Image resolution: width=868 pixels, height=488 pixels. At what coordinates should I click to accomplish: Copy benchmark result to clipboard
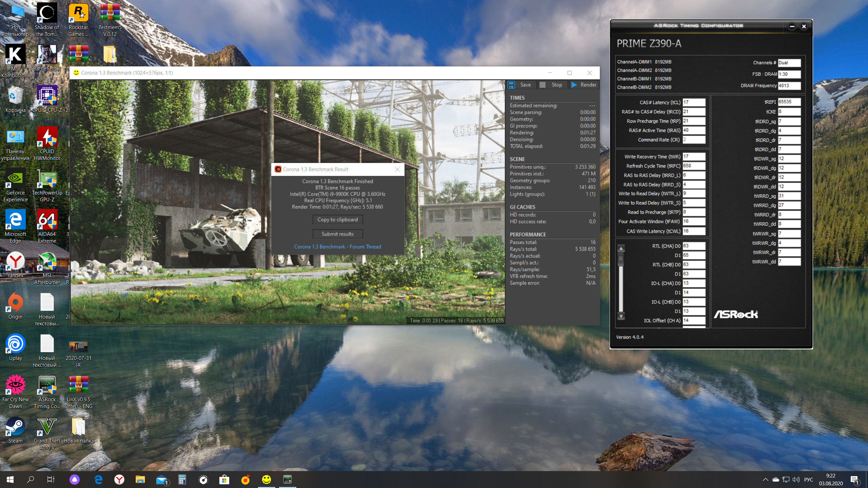point(337,220)
